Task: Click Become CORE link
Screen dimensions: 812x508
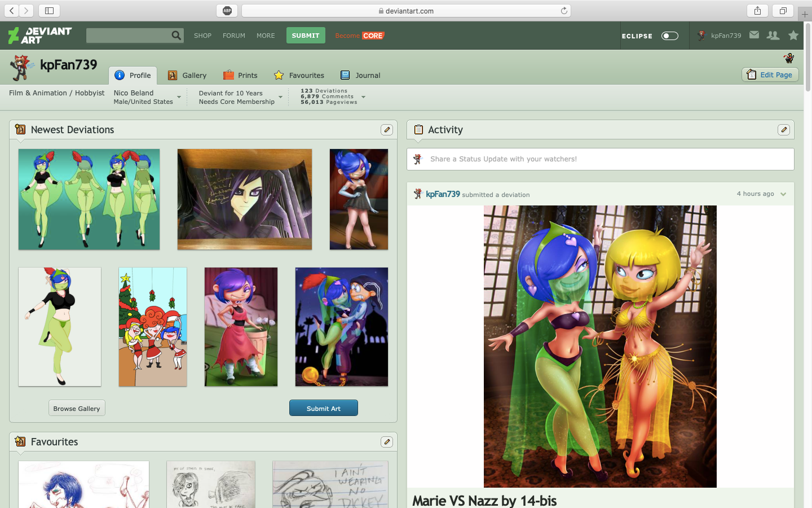Action: tap(360, 36)
